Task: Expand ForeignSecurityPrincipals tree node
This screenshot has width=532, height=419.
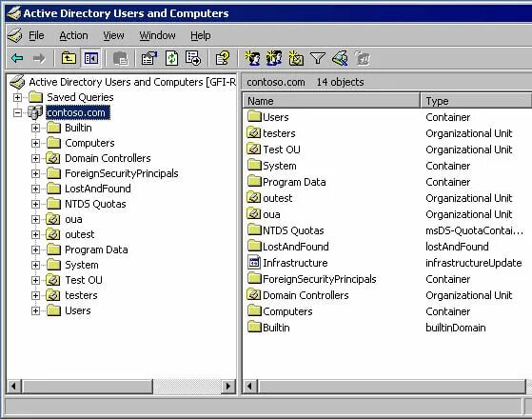Action: click(35, 174)
